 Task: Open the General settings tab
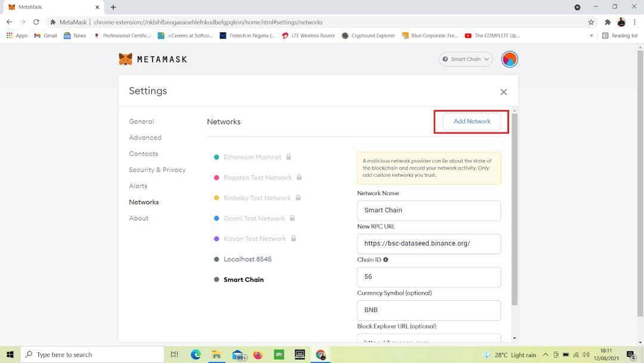coord(141,121)
